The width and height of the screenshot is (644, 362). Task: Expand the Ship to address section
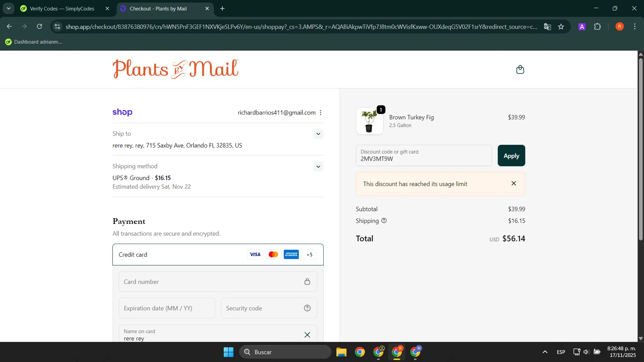[318, 134]
